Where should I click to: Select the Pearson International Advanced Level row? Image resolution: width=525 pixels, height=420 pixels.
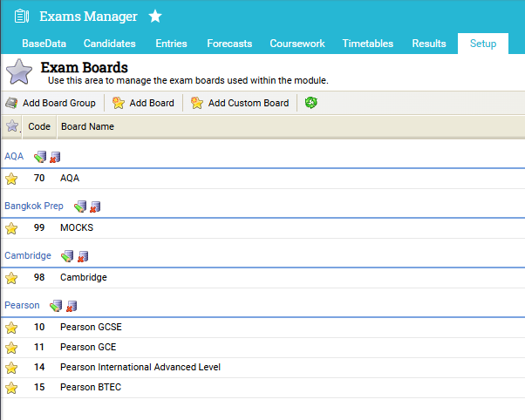point(140,368)
